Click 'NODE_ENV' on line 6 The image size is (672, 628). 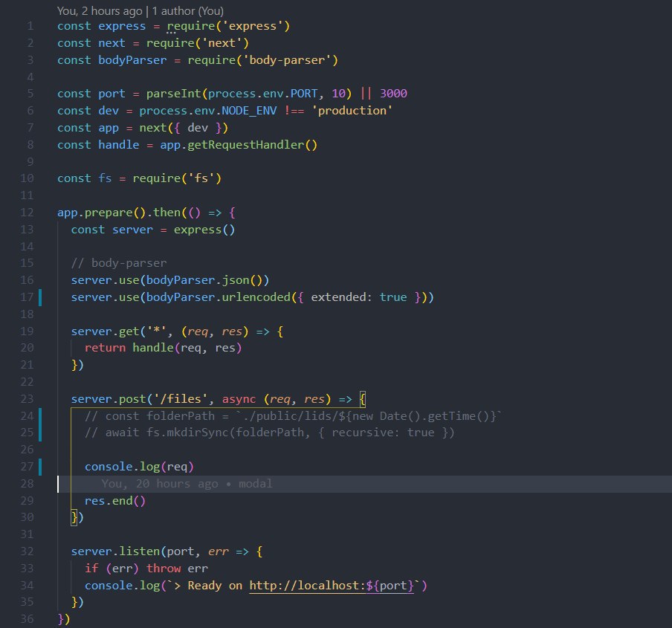(x=249, y=111)
